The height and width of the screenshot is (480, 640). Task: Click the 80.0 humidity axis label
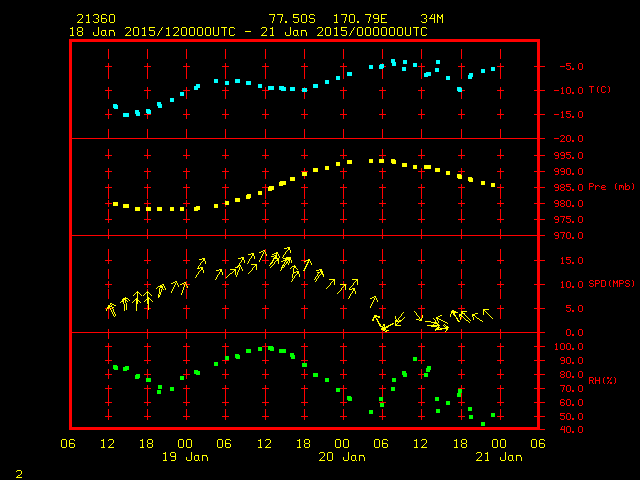571,375
